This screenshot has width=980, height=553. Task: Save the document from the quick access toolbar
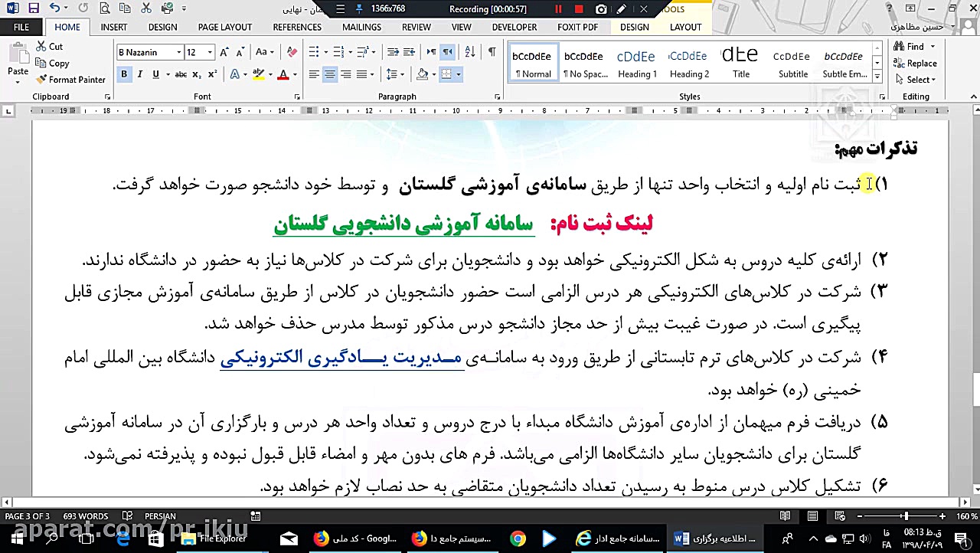coord(33,8)
